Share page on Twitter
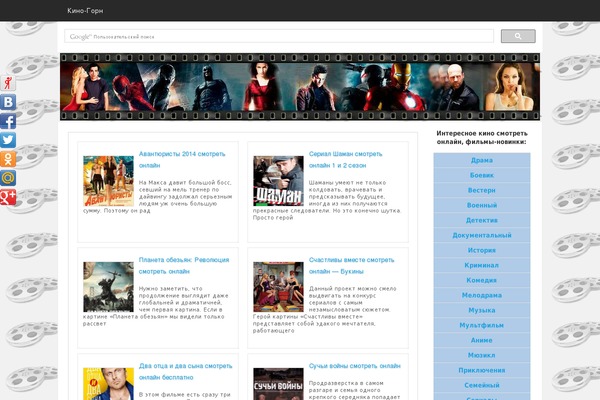This screenshot has height=400, width=600. [x=8, y=140]
